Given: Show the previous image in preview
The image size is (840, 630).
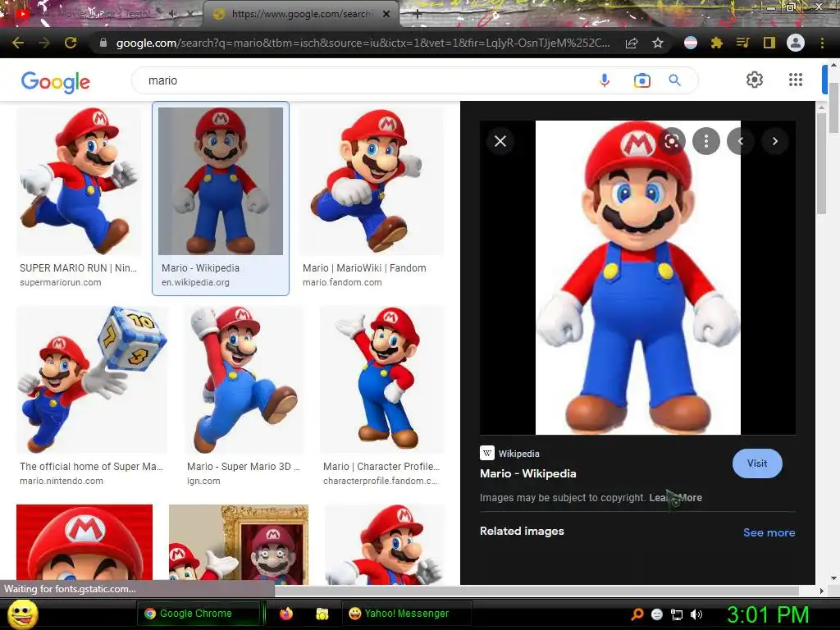Looking at the screenshot, I should coord(741,141).
